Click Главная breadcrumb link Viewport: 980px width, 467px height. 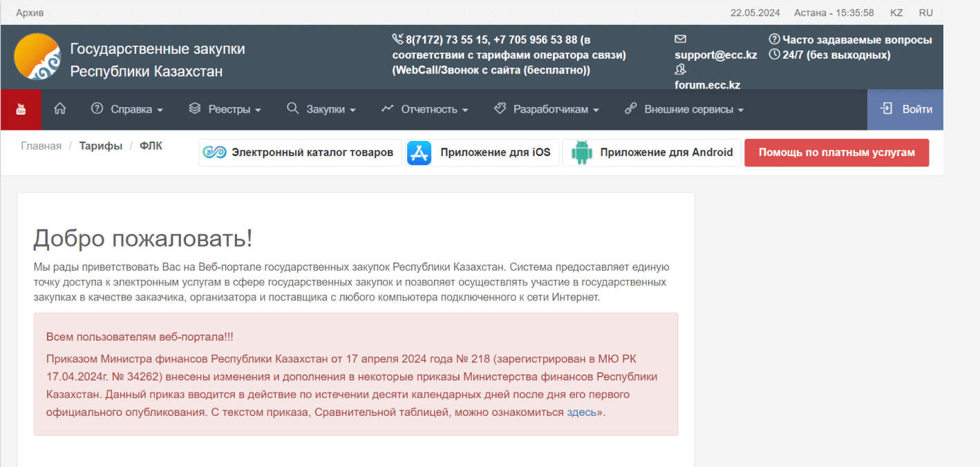click(41, 146)
